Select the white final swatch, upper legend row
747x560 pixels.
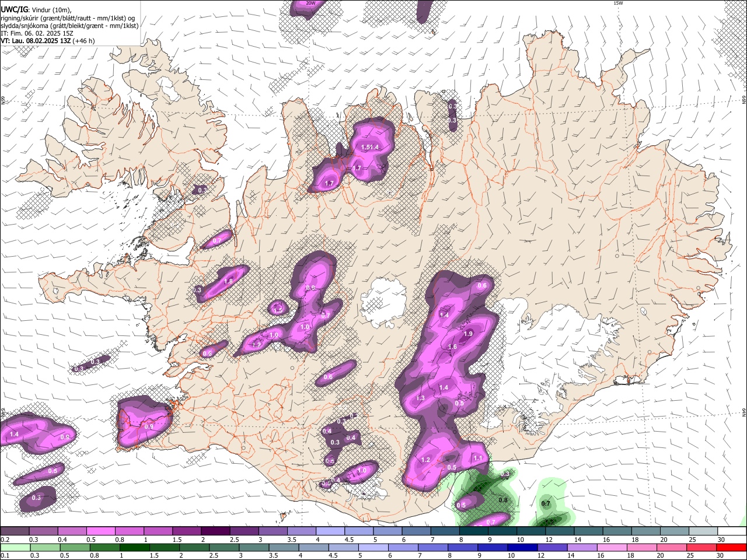click(x=732, y=531)
